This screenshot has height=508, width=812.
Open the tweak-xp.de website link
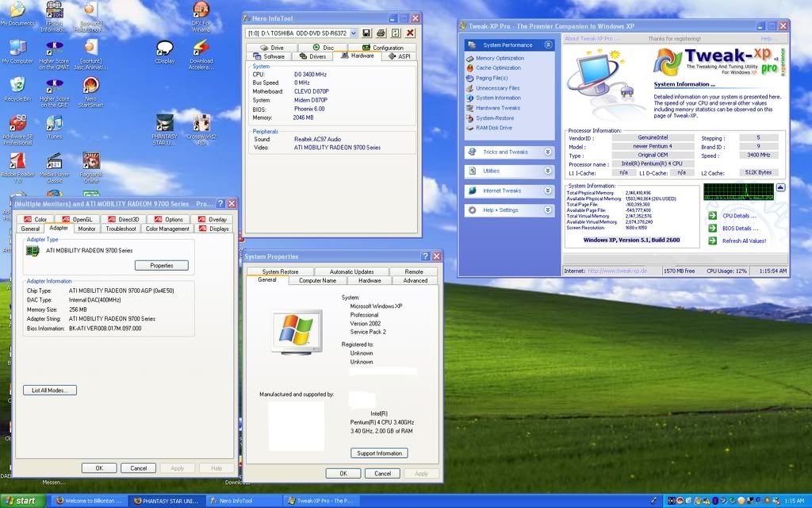pos(617,271)
